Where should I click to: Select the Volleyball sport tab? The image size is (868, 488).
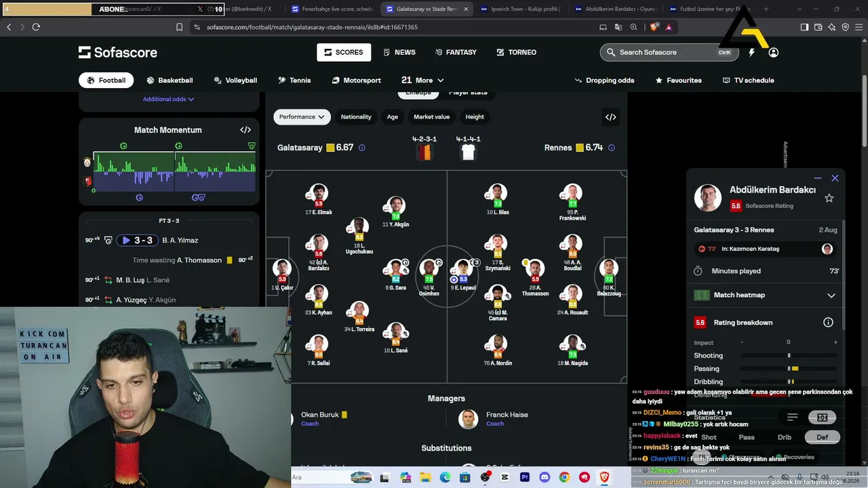click(235, 80)
